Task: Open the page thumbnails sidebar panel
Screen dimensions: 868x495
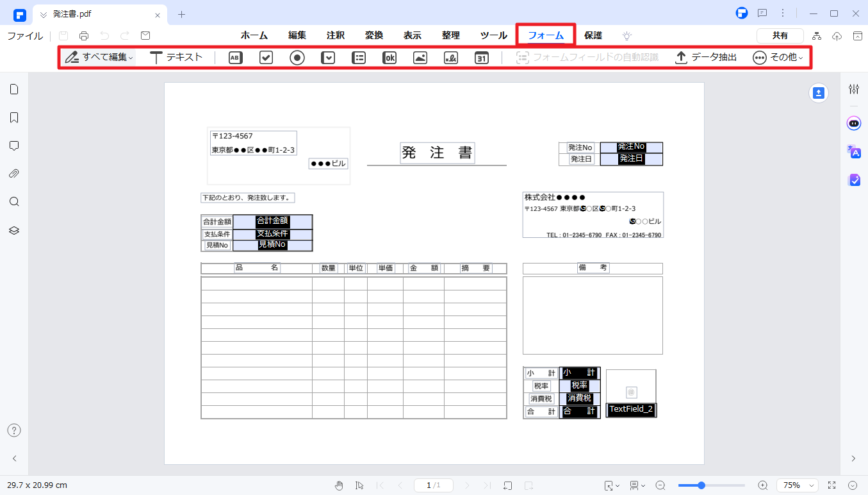Action: pyautogui.click(x=14, y=89)
